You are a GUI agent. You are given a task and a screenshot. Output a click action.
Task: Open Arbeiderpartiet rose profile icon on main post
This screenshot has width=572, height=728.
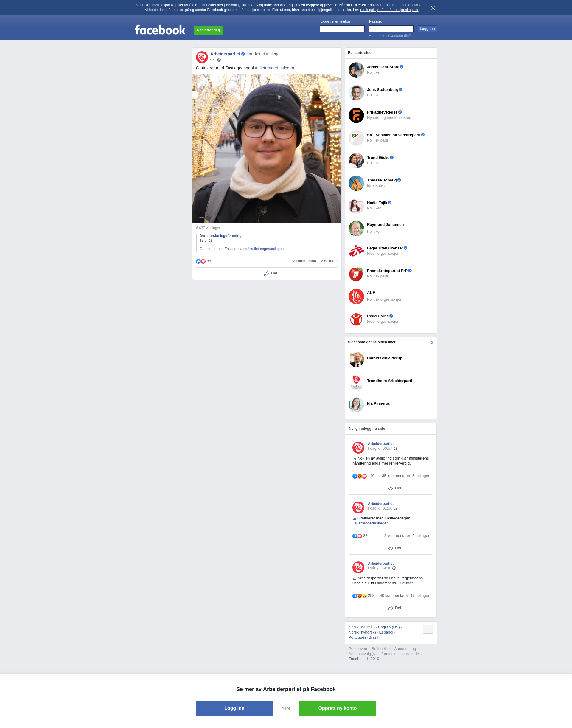point(202,57)
